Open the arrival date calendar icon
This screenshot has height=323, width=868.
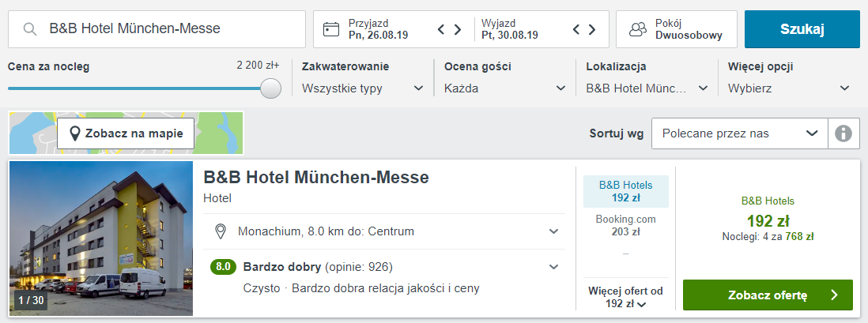(x=331, y=29)
